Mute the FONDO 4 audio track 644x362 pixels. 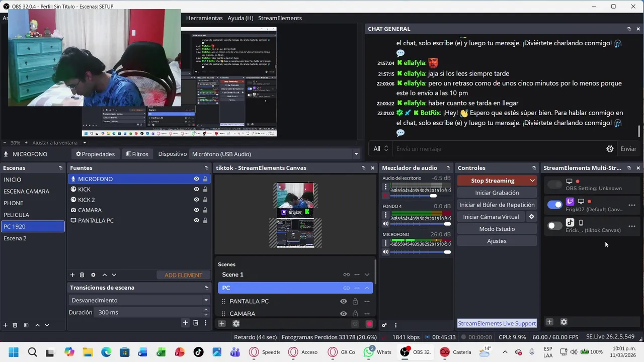click(386, 224)
